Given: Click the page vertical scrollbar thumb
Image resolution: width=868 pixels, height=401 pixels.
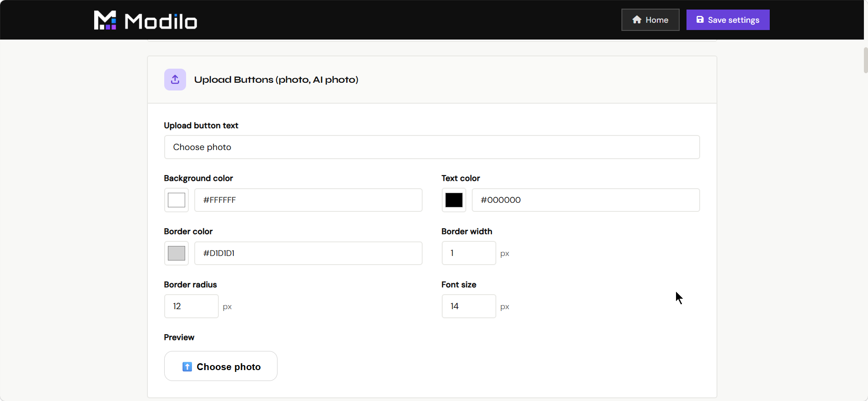Looking at the screenshot, I should point(866,60).
